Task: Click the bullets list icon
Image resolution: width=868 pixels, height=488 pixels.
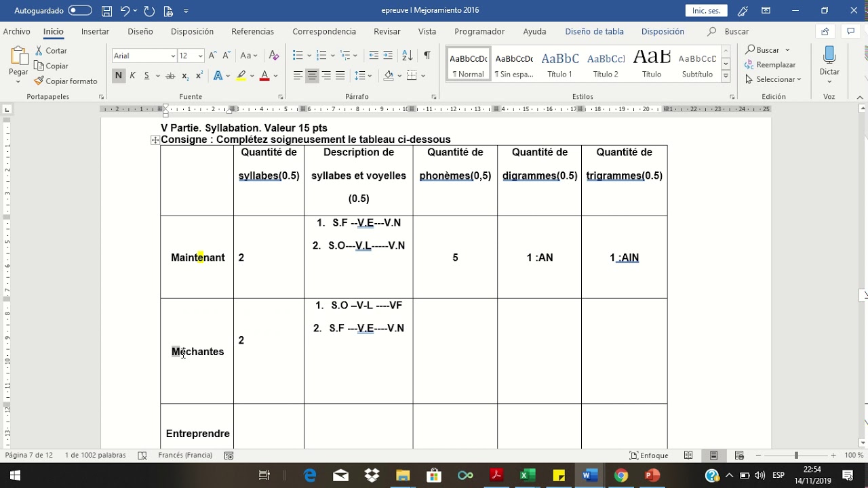Action: [x=298, y=56]
